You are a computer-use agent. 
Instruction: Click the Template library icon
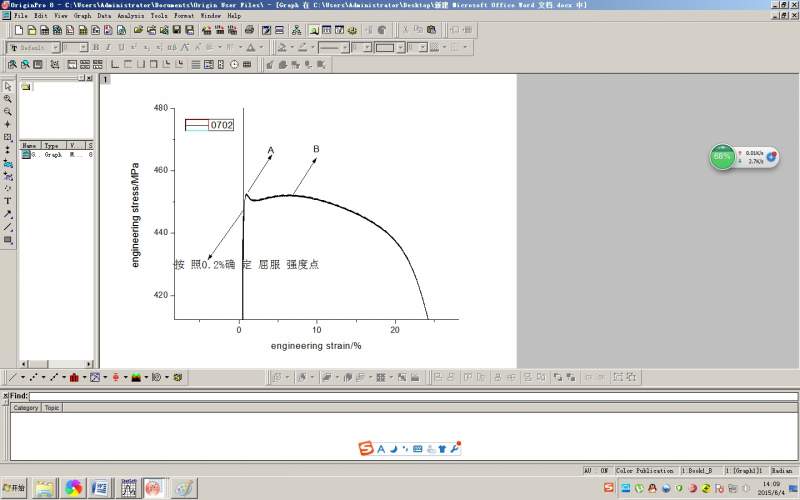tap(178, 378)
